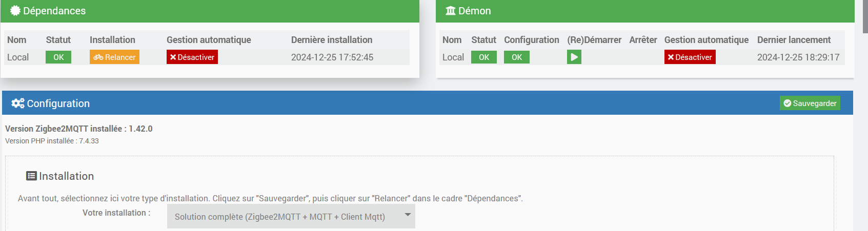Click the Zigbee2MQTT installed version text

[79, 129]
